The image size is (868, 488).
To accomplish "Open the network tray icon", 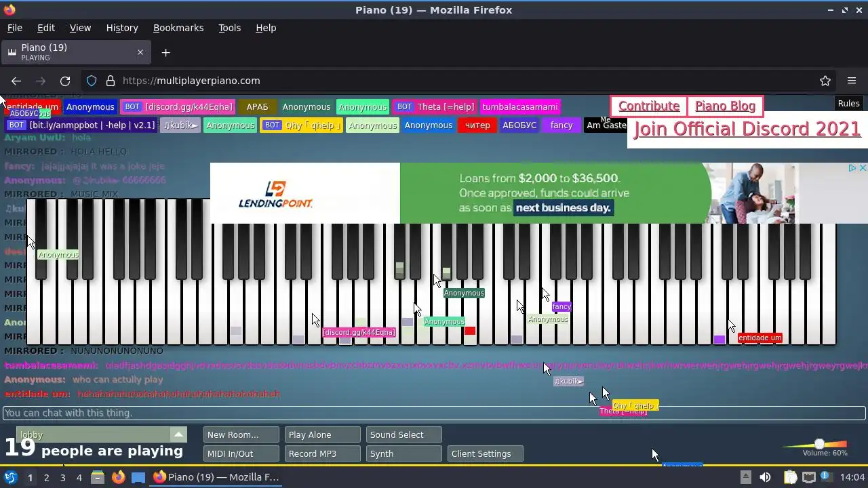I will point(809,477).
